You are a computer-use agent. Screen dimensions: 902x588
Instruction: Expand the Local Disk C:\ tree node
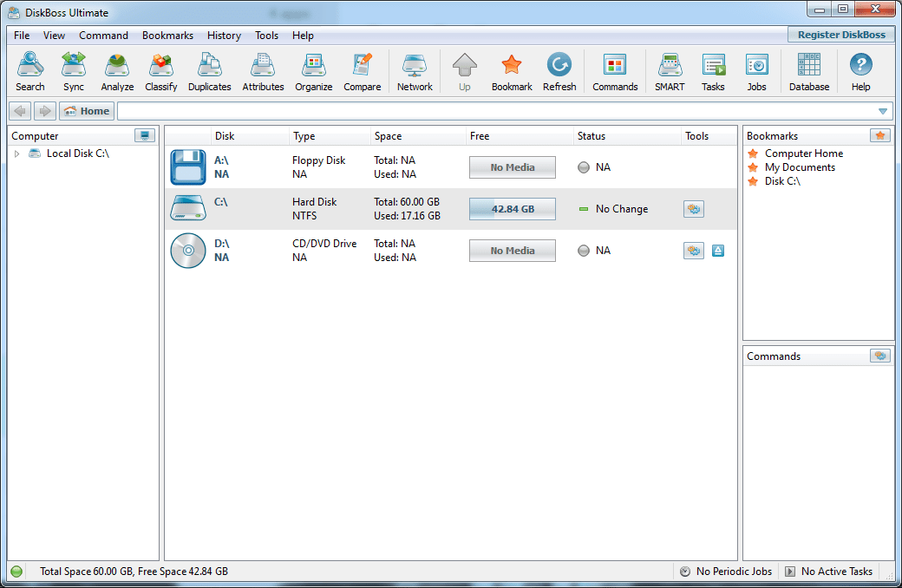[16, 154]
